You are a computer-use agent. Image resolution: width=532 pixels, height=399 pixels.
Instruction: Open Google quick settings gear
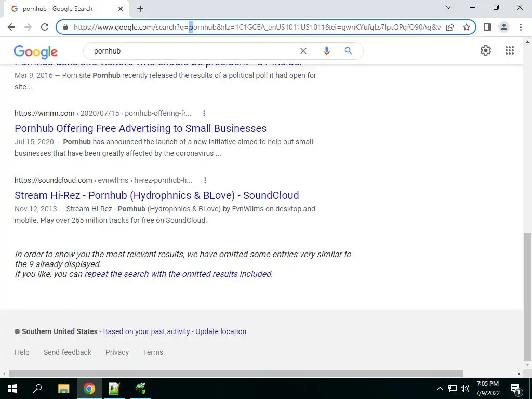pyautogui.click(x=486, y=50)
